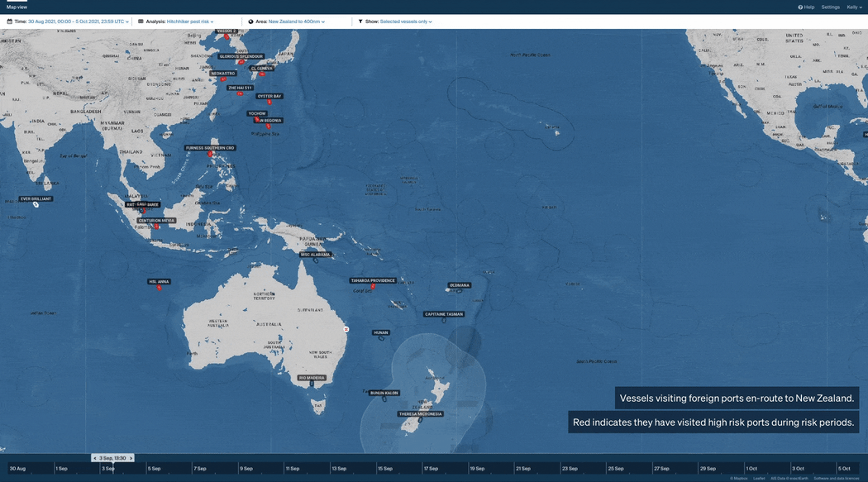Jump timeline to 30 Aug
868x482 pixels.
pyautogui.click(x=17, y=468)
